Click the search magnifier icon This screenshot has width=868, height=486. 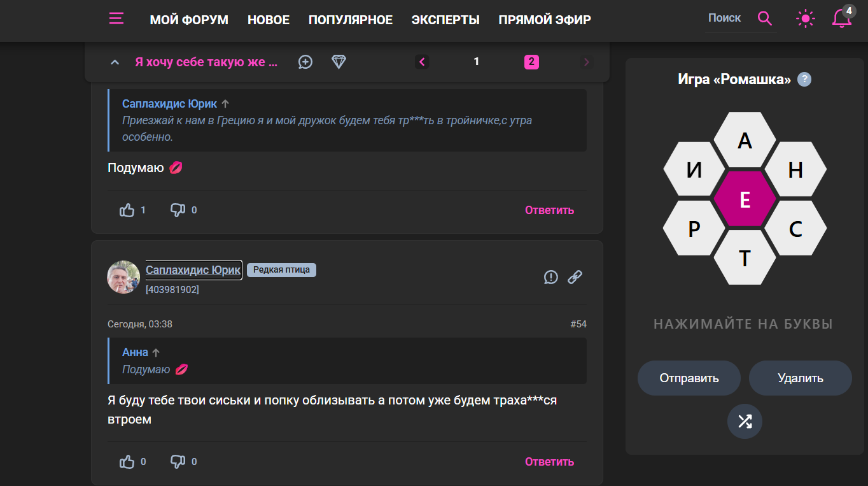pyautogui.click(x=765, y=18)
